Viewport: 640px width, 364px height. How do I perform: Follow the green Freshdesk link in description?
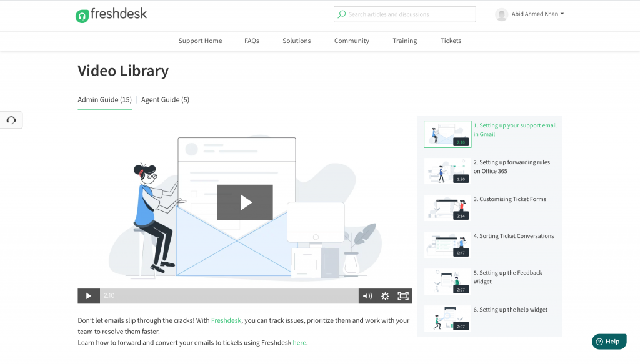(x=226, y=320)
